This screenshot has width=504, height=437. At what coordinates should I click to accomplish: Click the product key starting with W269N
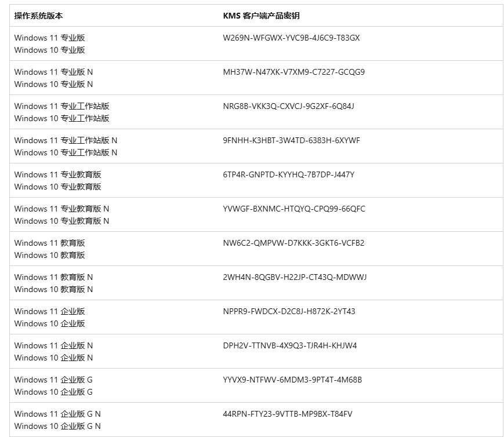[x=291, y=38]
